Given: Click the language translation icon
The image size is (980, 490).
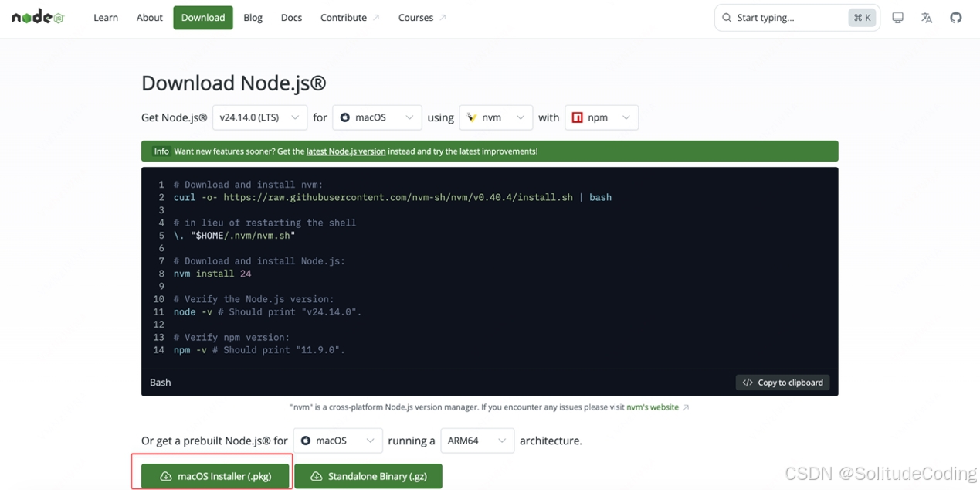Looking at the screenshot, I should 927,17.
